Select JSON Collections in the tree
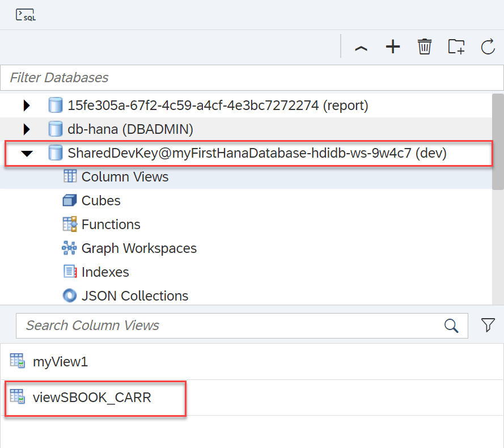 pos(134,296)
